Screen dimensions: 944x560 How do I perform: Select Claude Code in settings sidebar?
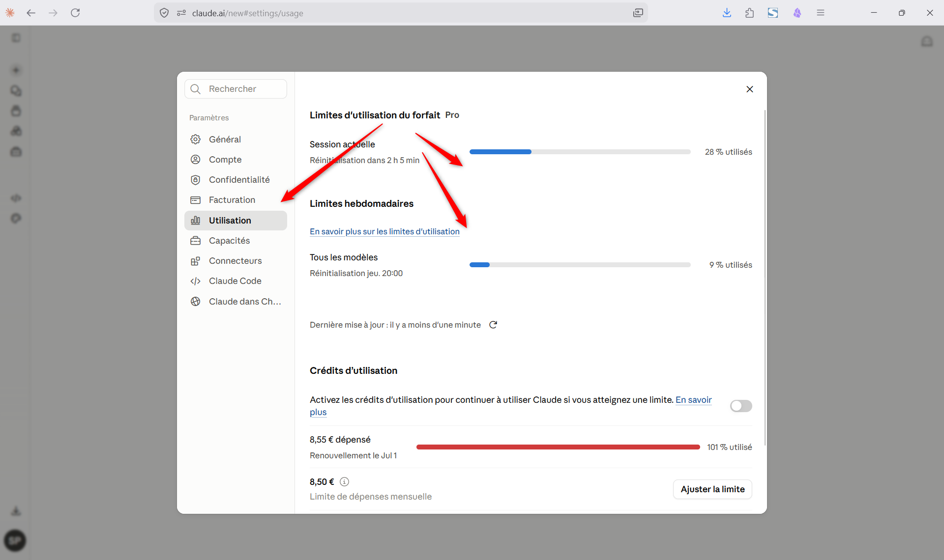tap(236, 281)
